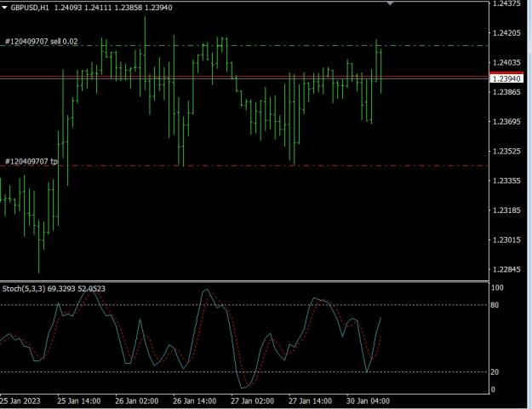532x409 pixels.
Task: Click the price scale value 1.24035
Action: pos(506,62)
